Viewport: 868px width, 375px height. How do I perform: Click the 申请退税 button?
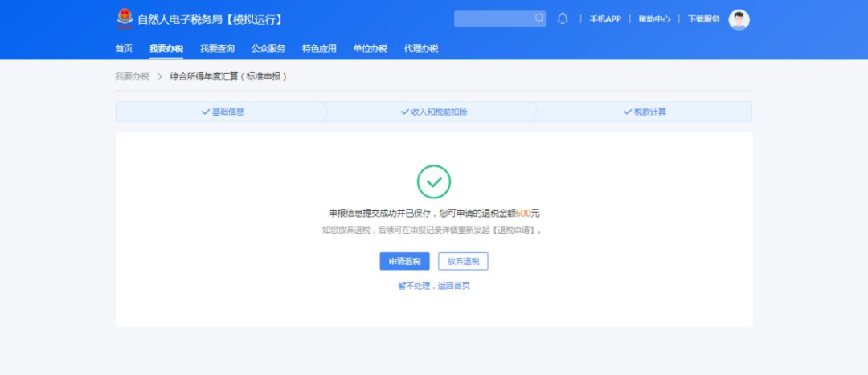click(x=404, y=262)
